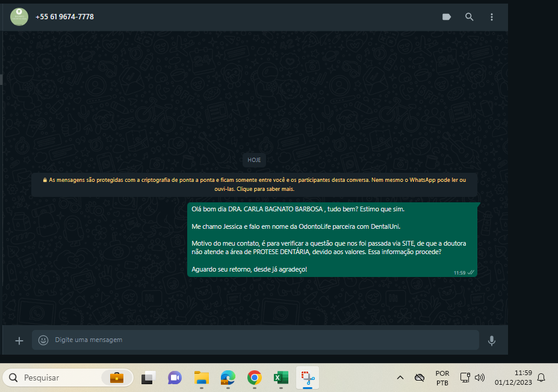Click the Windows taskbar Pesquisar search box

tap(68, 378)
